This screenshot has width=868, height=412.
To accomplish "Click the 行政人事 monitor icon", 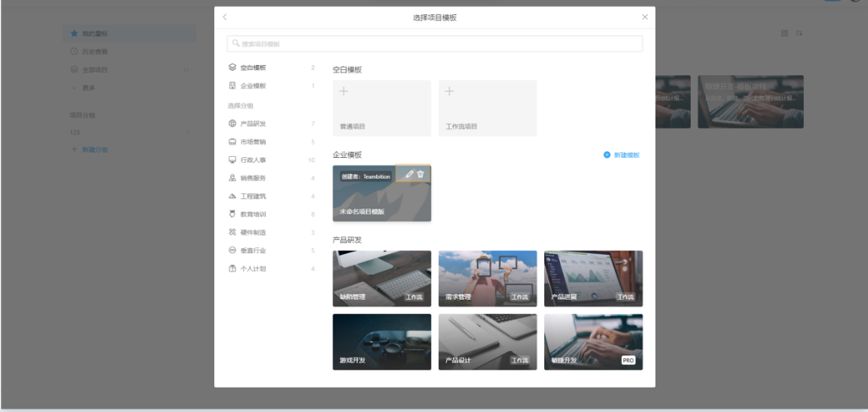I will click(232, 160).
